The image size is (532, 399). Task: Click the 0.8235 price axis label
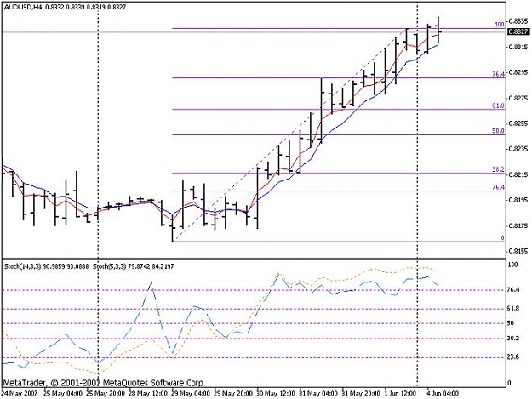tap(518, 149)
